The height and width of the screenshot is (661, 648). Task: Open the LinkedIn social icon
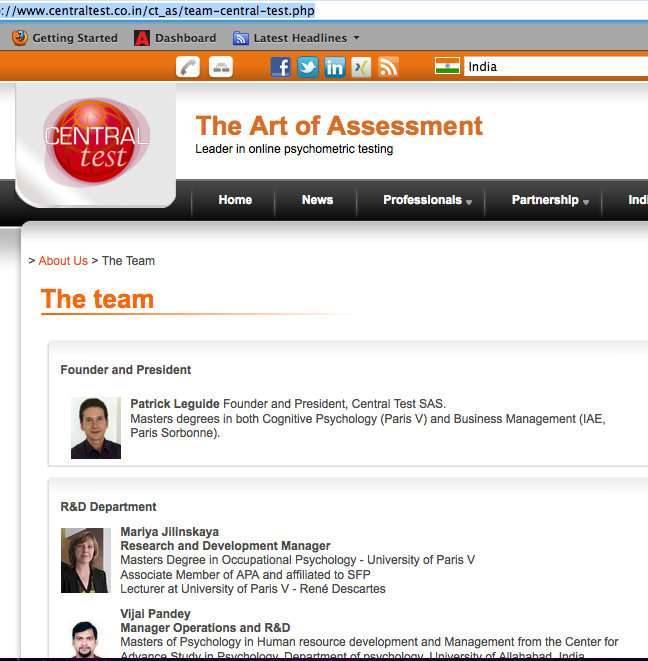335,67
